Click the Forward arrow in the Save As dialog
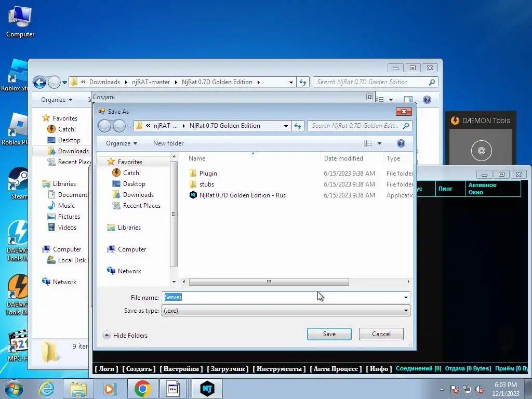This screenshot has height=399, width=532. 119,126
